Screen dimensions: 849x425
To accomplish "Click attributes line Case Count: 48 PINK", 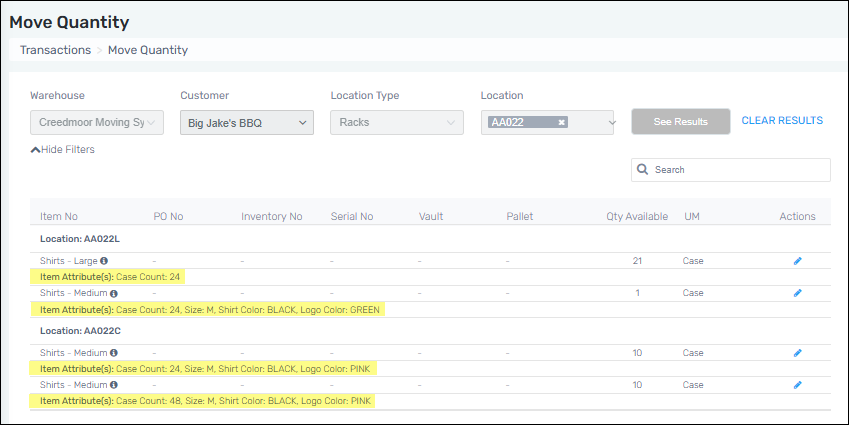I will (x=205, y=401).
